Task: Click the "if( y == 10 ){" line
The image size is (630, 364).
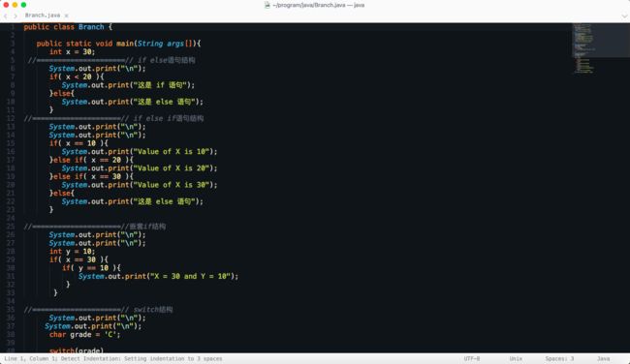Action: 91,268
